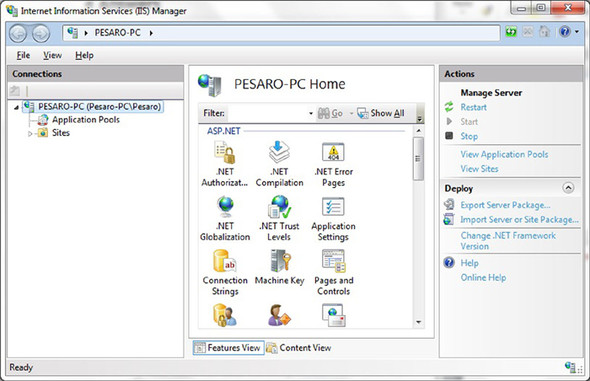
Task: Click the stop loading toolbar icon
Action: click(x=528, y=32)
